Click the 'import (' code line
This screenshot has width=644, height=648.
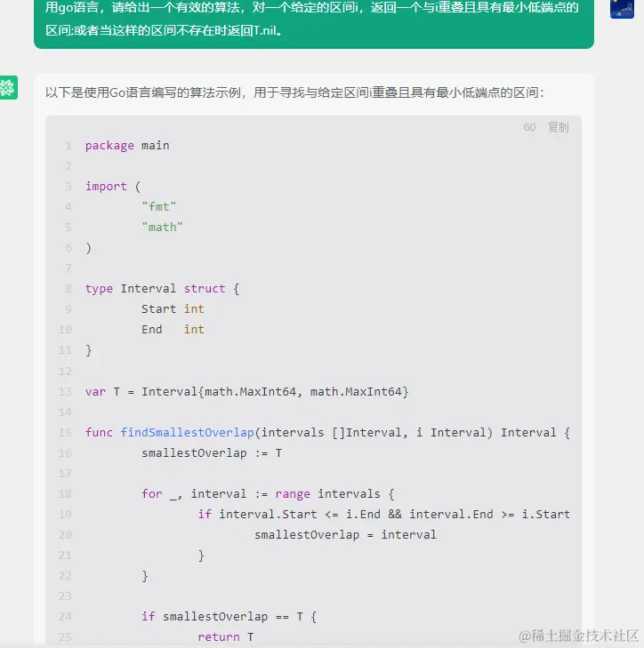coord(113,187)
